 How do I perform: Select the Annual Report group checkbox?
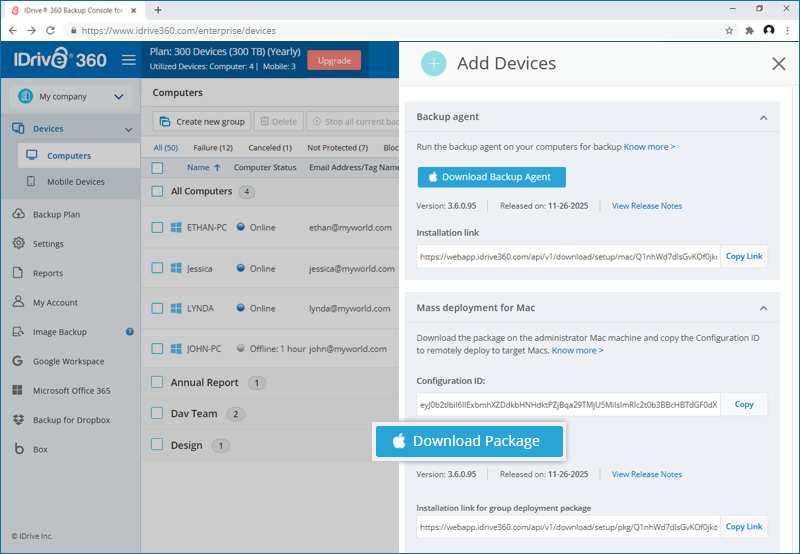pos(157,382)
